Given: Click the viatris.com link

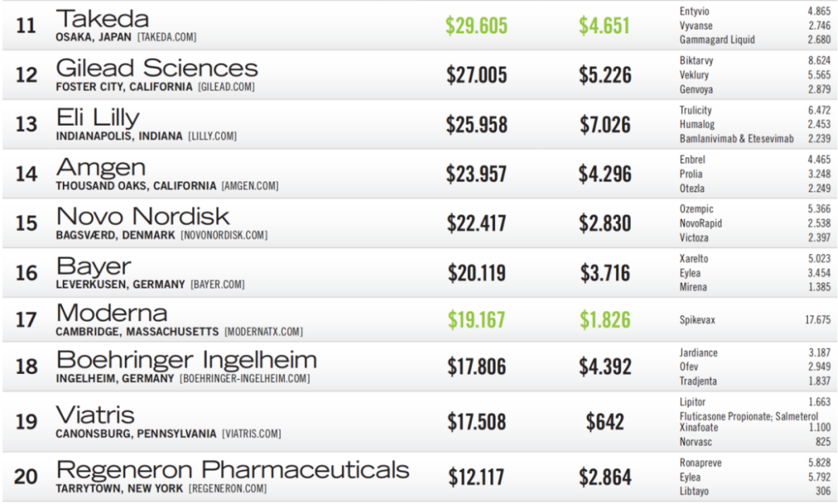Looking at the screenshot, I should click(x=251, y=434).
